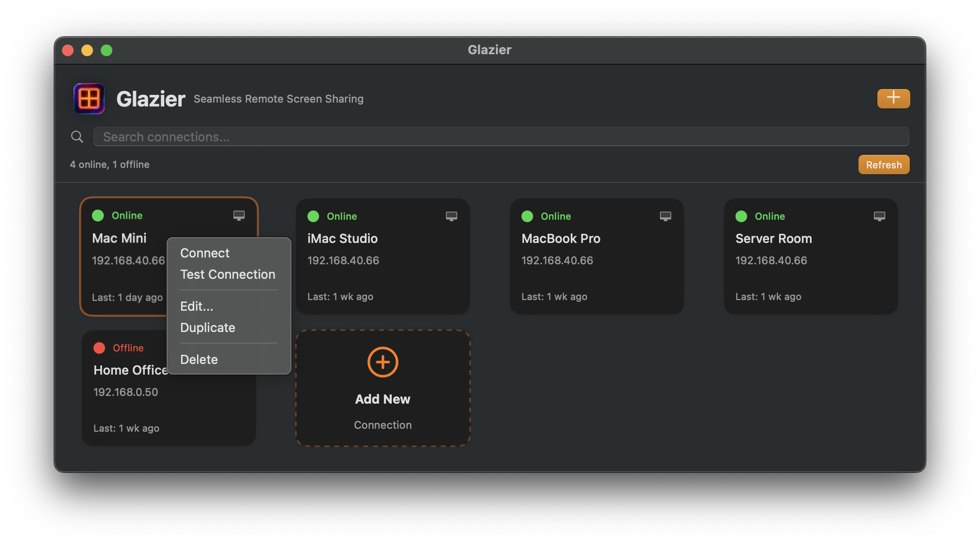
Task: Click the monitor icon on MacBook Pro card
Action: (x=666, y=216)
